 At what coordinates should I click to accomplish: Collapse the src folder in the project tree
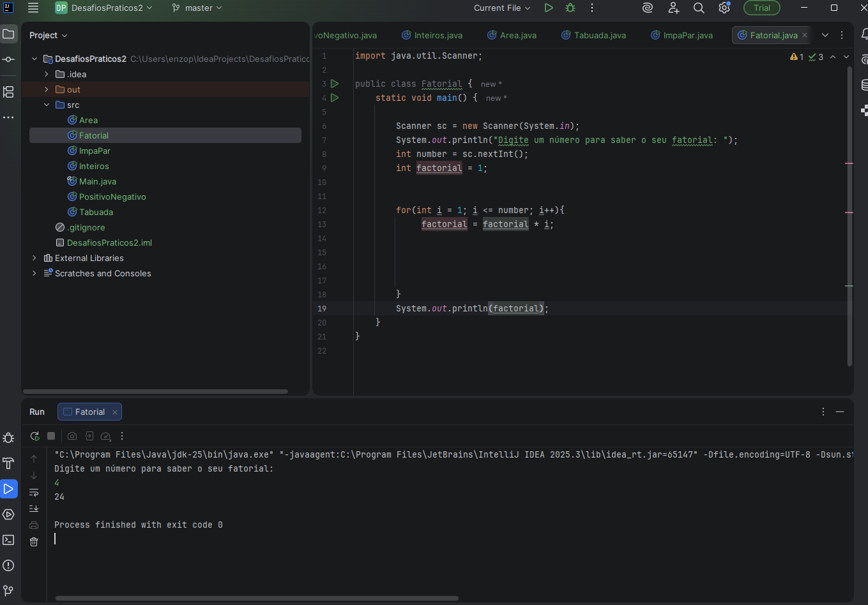tap(47, 105)
